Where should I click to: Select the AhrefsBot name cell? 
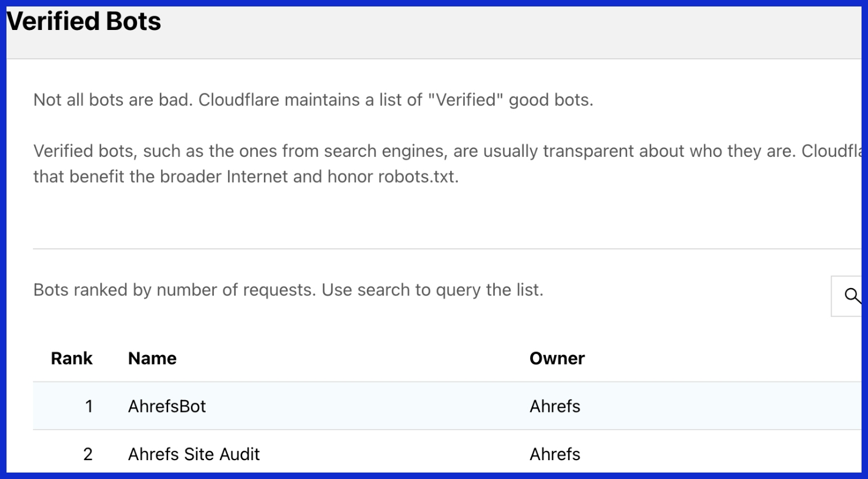[x=167, y=406]
